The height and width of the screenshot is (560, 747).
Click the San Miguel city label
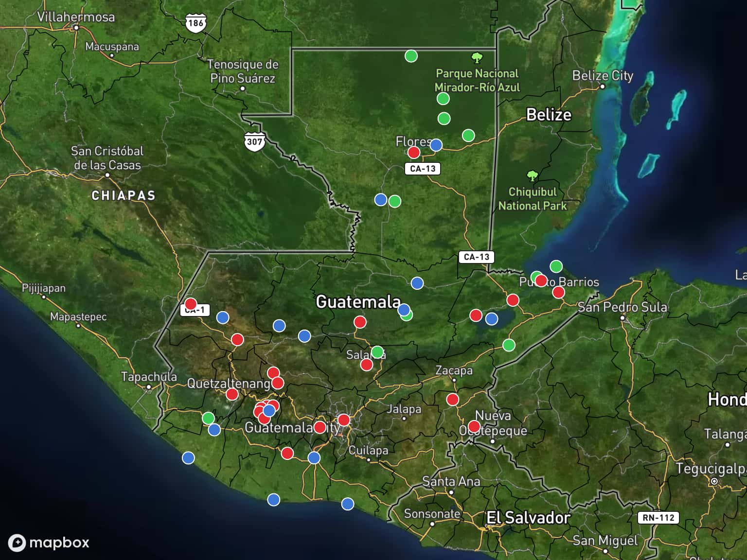605,541
